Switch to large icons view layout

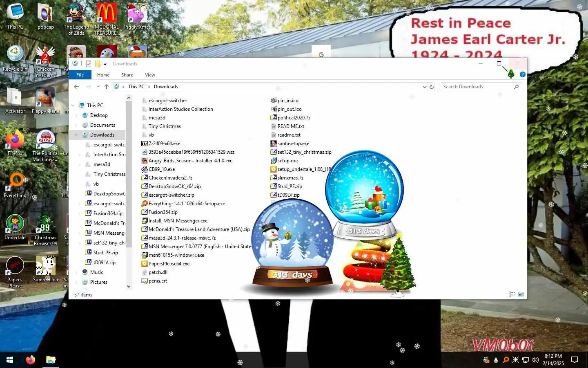coord(521,294)
